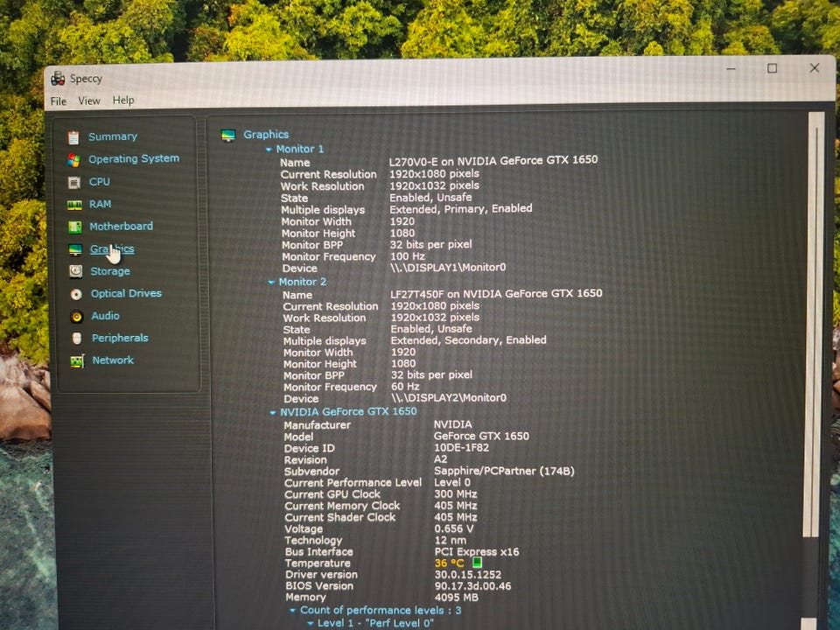Screen dimensions: 840x630
Task: Open the Network icon in sidebar
Action: point(77,360)
